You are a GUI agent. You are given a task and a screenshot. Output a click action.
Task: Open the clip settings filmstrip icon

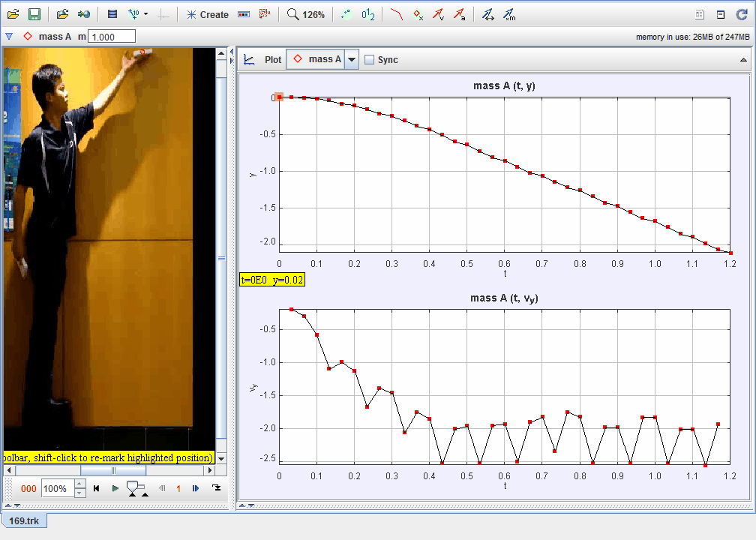click(112, 14)
